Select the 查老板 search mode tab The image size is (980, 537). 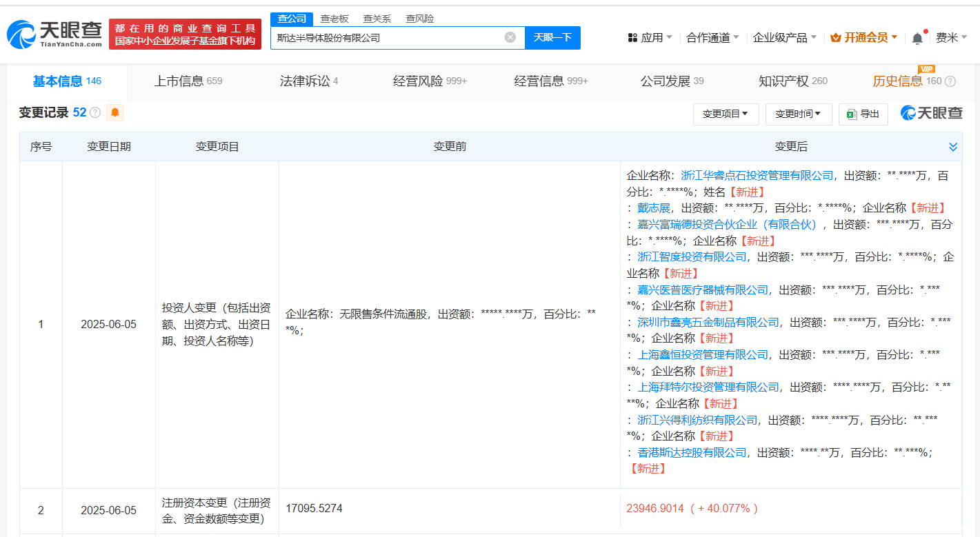coord(334,19)
